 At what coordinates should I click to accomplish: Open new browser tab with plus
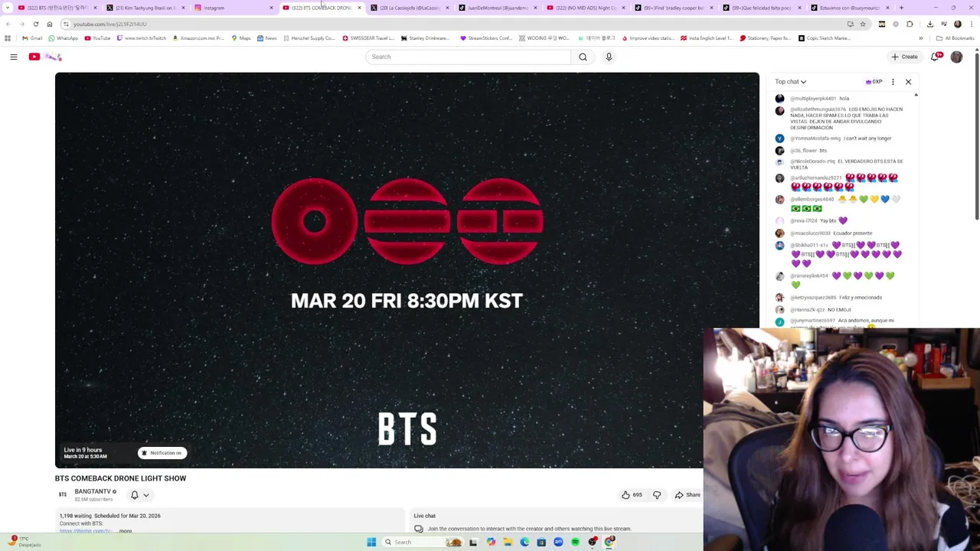click(901, 8)
